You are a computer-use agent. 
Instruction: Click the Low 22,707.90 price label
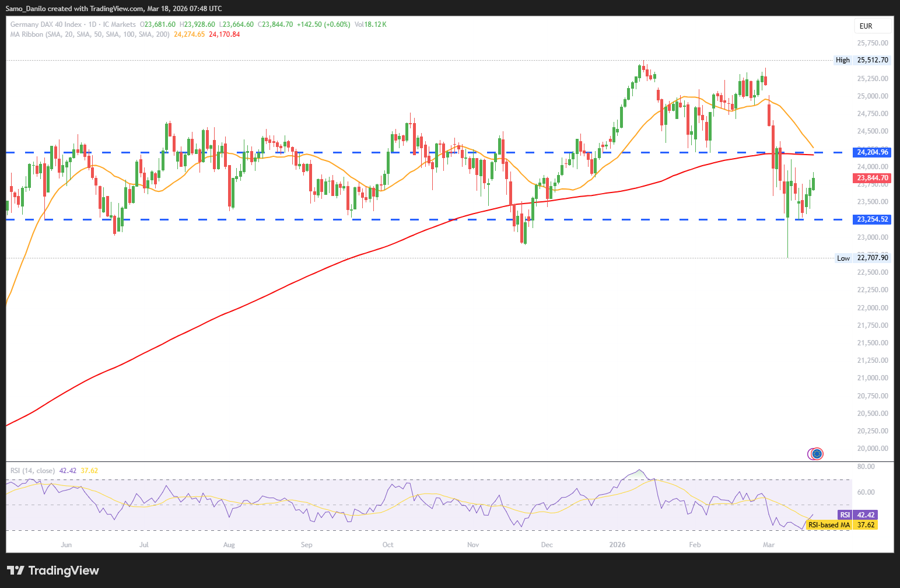[863, 258]
